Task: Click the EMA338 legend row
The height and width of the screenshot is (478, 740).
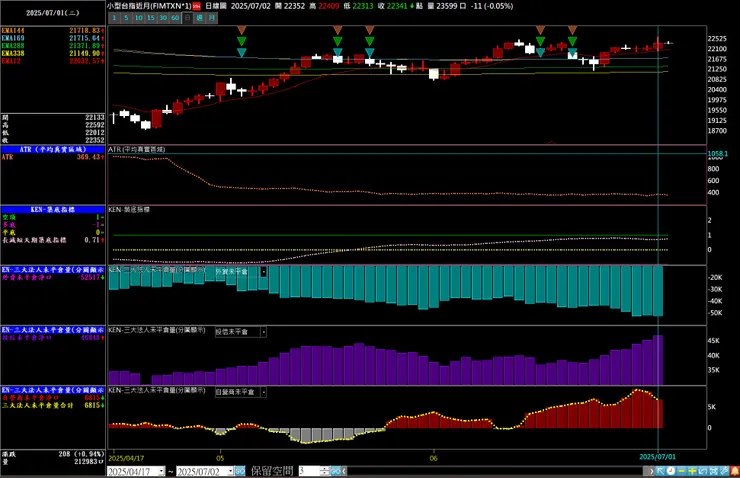Action: (x=52, y=53)
